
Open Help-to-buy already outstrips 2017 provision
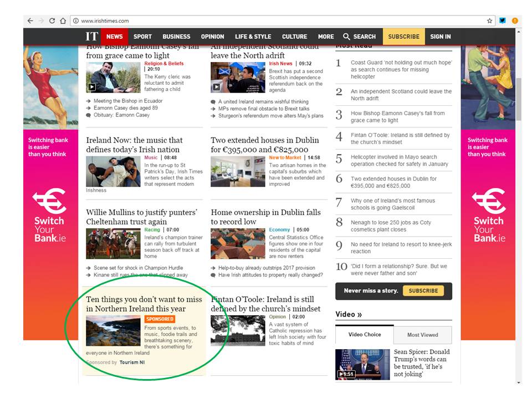click(x=267, y=268)
